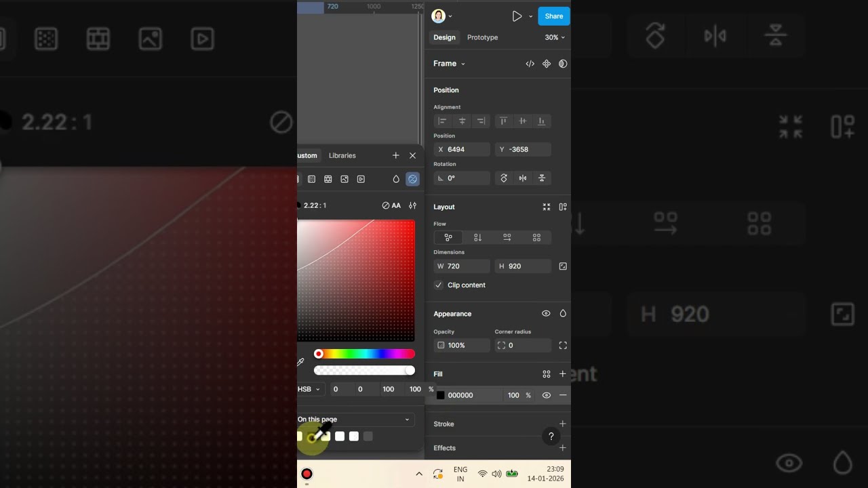Align selection to the top
This screenshot has width=868, height=488.
tap(503, 121)
